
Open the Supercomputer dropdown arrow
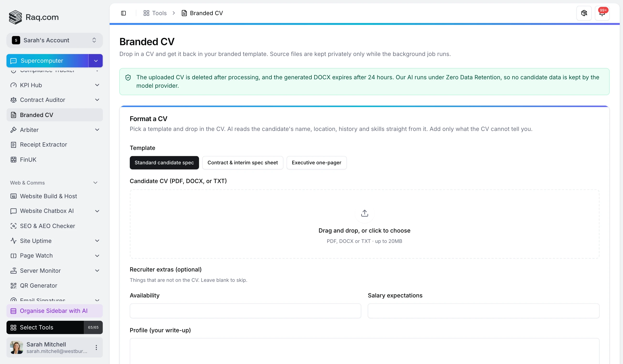coord(96,61)
